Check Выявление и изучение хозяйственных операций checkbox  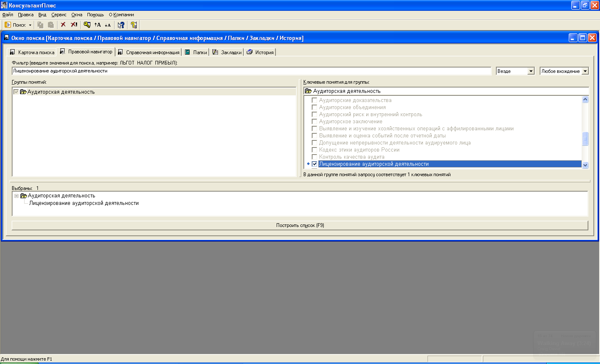point(315,129)
